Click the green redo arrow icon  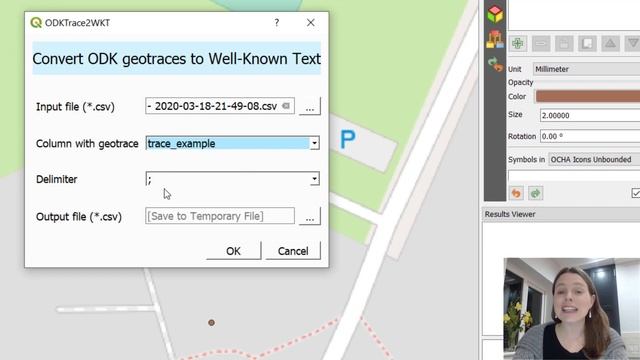coord(535,193)
